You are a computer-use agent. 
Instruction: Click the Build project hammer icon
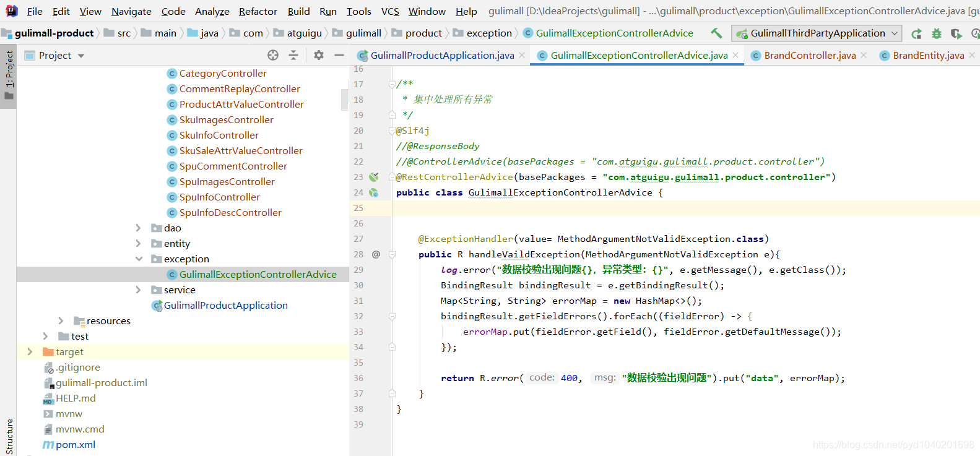tap(716, 33)
